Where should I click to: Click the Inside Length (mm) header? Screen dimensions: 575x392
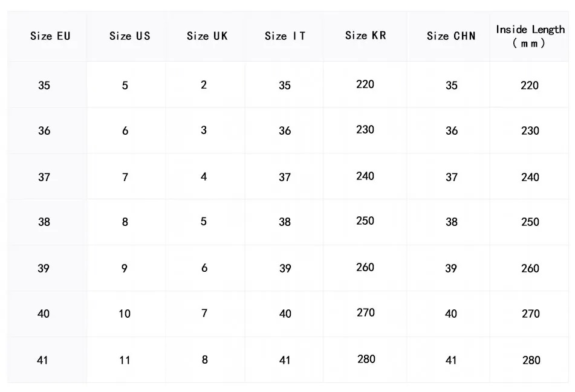[x=530, y=36]
